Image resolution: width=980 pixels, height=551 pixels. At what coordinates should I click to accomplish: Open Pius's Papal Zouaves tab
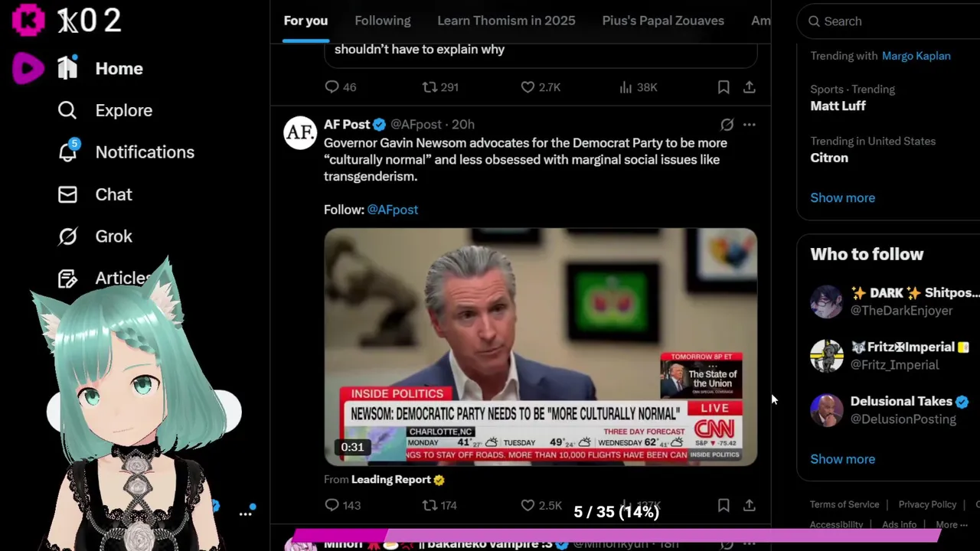coord(663,21)
